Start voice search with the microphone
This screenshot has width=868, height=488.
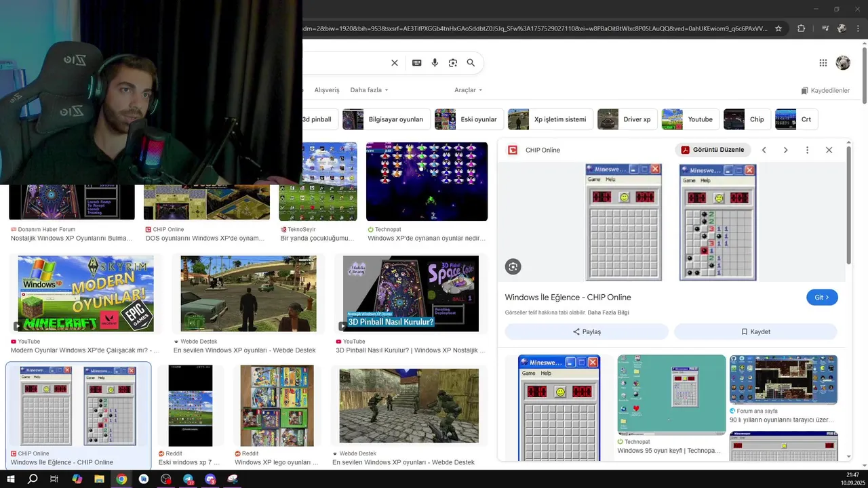[435, 63]
